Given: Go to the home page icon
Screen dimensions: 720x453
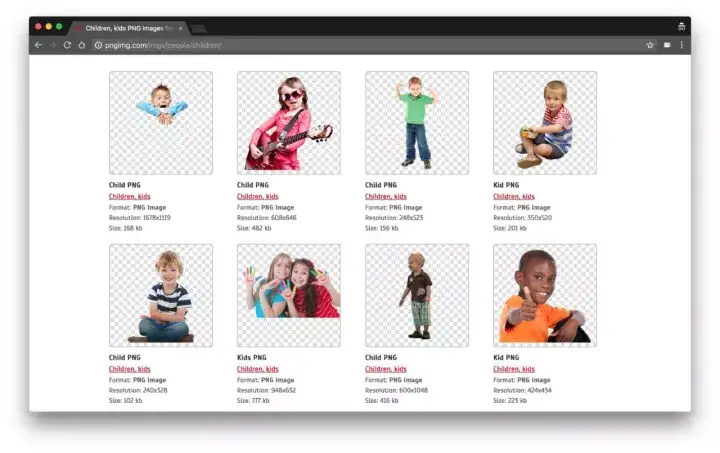Looking at the screenshot, I should pyautogui.click(x=82, y=45).
